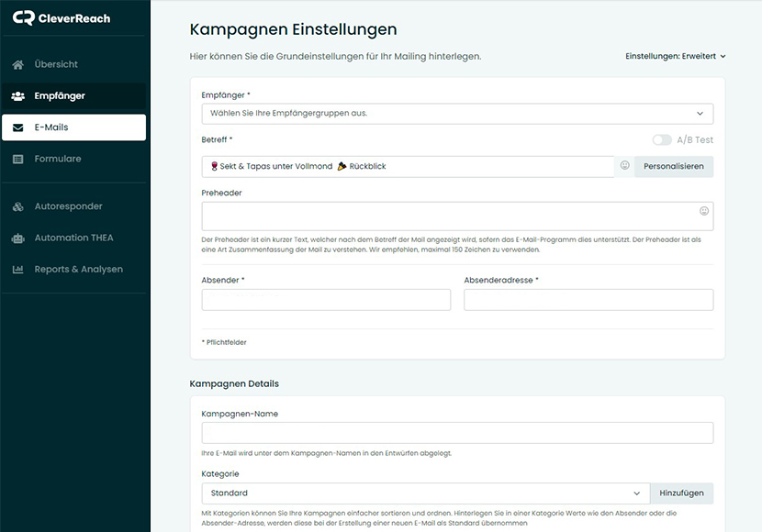Open the Kategorie Standard dropdown

click(x=426, y=493)
